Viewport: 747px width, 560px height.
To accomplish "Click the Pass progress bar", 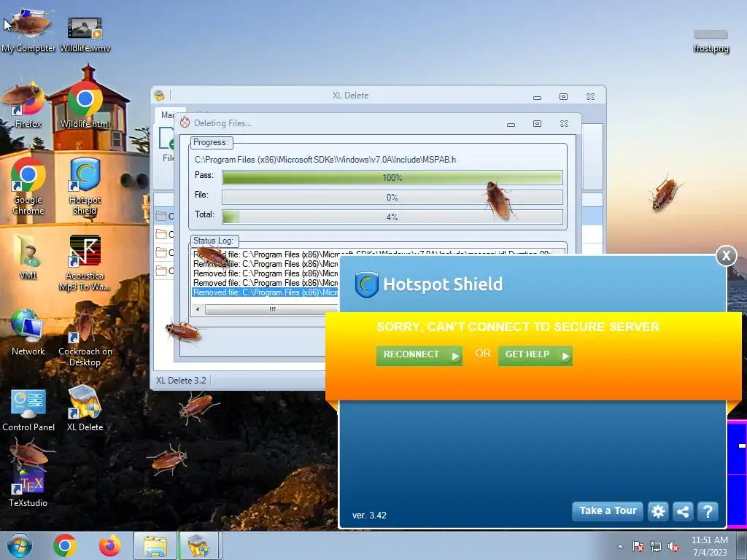I will [392, 178].
